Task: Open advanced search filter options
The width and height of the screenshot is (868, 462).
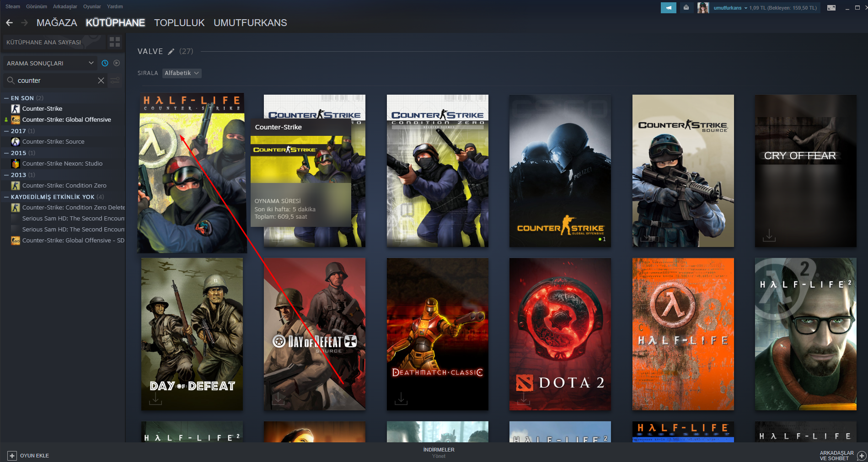Action: pos(115,81)
